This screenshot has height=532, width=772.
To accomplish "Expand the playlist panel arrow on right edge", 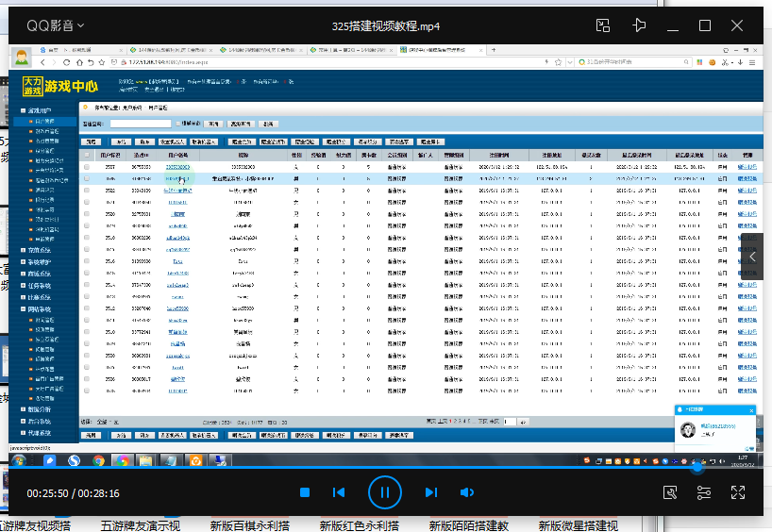I will point(753,256).
